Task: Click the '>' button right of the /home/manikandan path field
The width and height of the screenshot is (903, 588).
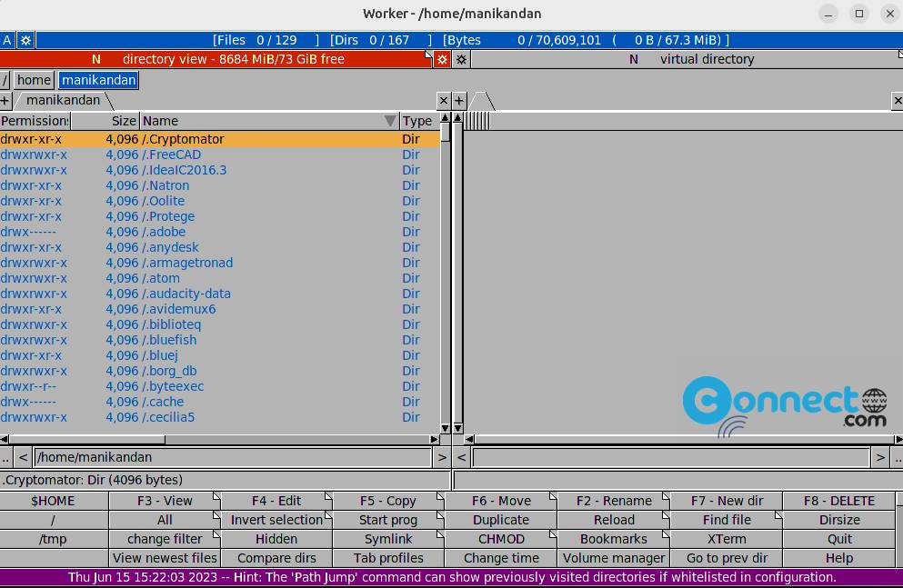Action: coord(442,457)
